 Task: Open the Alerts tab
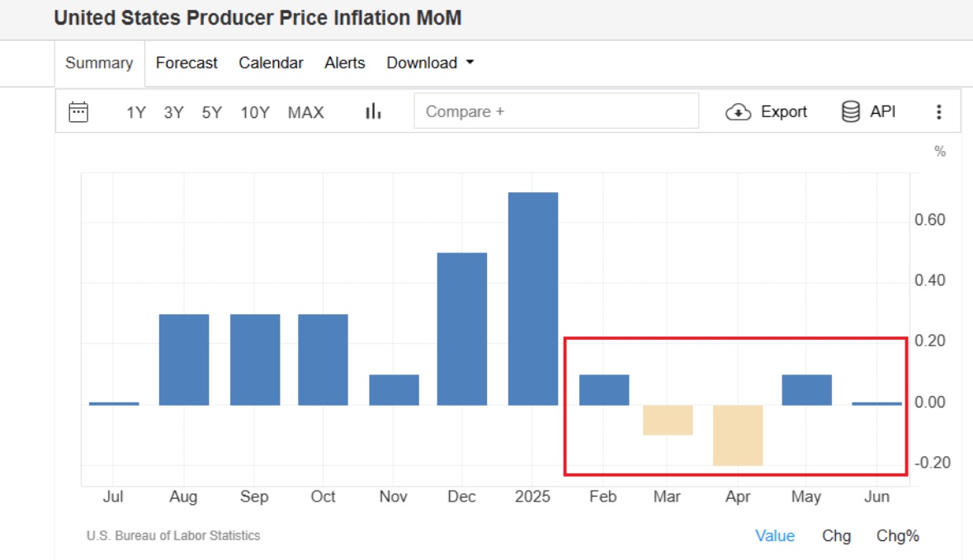click(344, 63)
